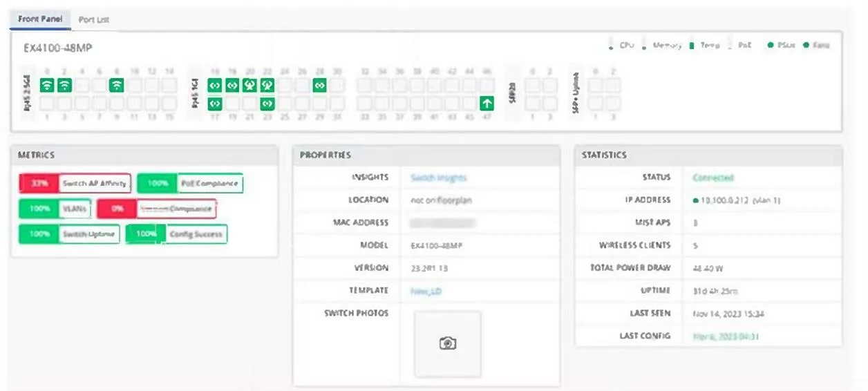Select empty port 24 on front panel
The height and width of the screenshot is (391, 868).
pos(285,86)
